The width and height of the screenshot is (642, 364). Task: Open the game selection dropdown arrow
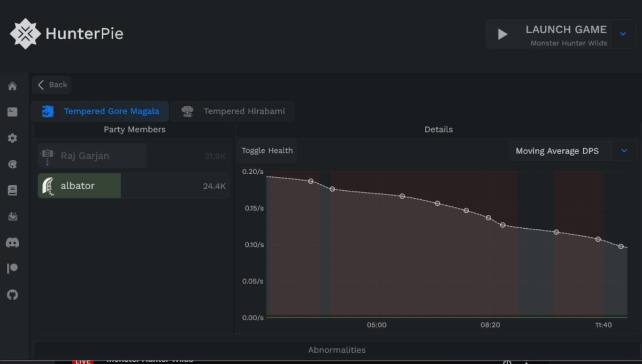(623, 34)
